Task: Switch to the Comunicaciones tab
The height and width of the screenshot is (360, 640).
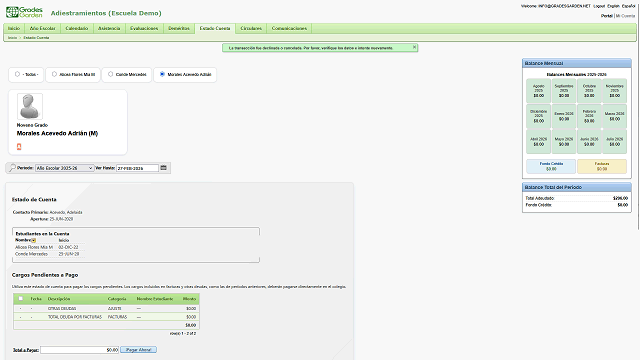Action: click(x=289, y=28)
